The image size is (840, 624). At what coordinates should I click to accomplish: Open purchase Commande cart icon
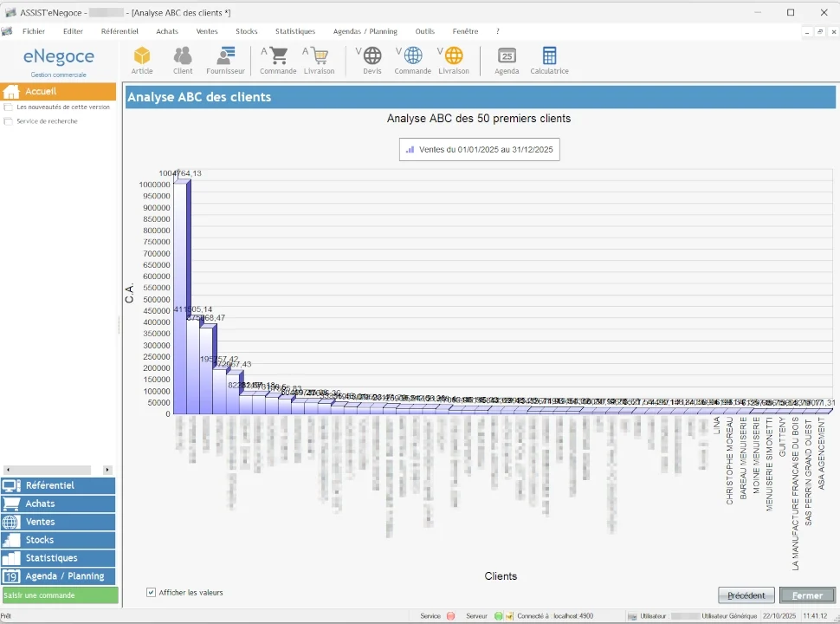pyautogui.click(x=278, y=60)
